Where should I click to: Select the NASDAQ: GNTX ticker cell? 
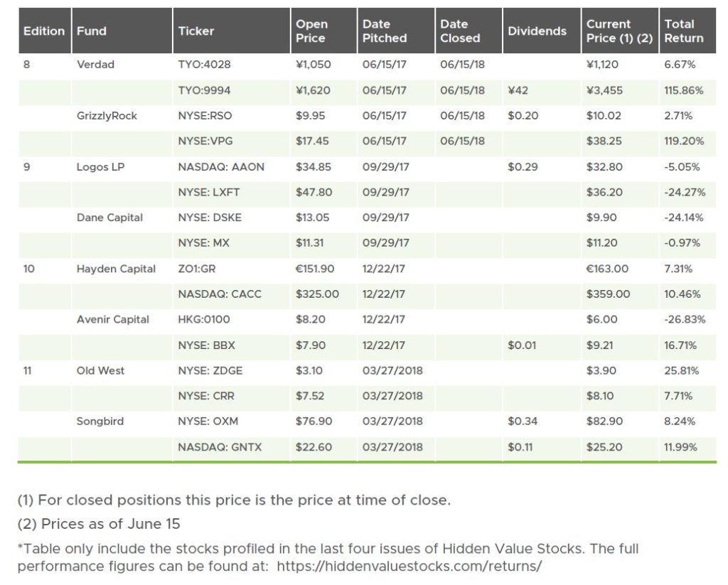pos(221,447)
